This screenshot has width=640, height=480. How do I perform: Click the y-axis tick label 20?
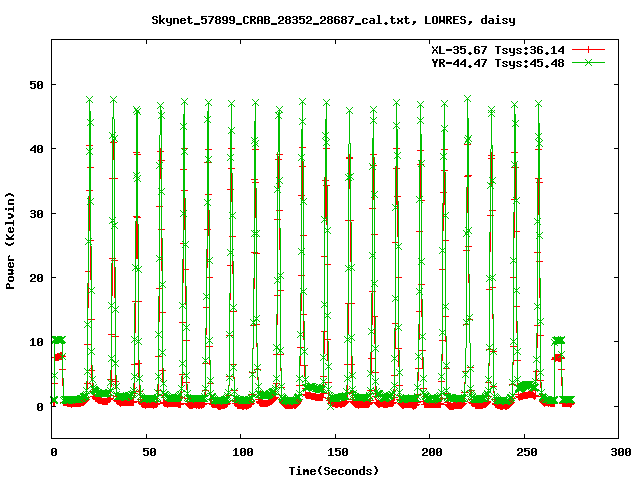pos(36,278)
